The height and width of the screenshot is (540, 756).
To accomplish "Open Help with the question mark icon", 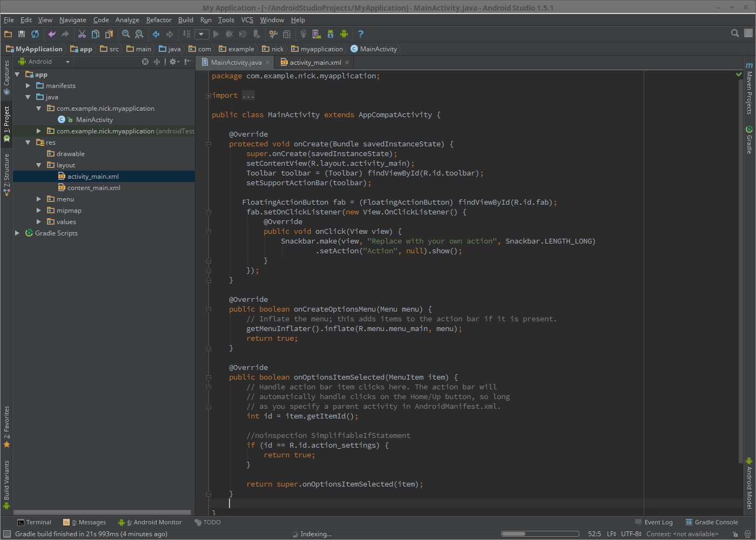I will coord(361,34).
